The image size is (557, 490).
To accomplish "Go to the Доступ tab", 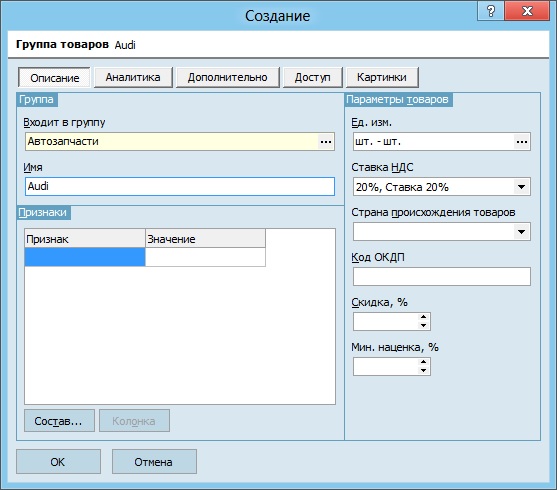I will pyautogui.click(x=313, y=77).
